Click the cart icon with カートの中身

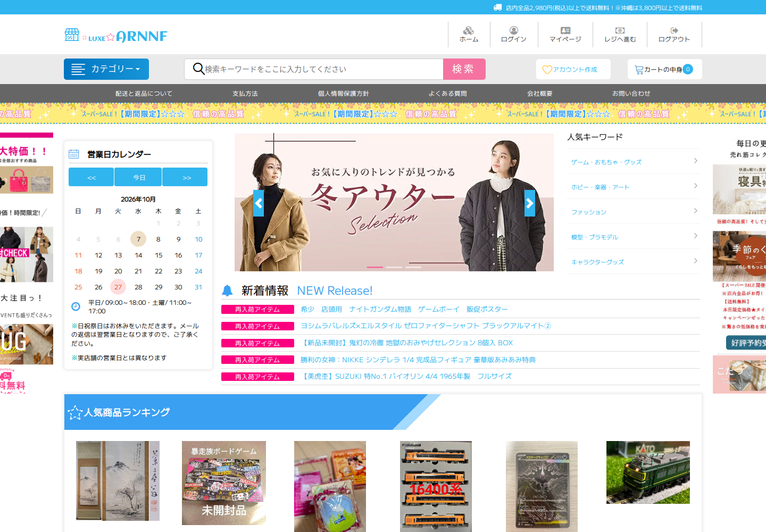pyautogui.click(x=639, y=70)
